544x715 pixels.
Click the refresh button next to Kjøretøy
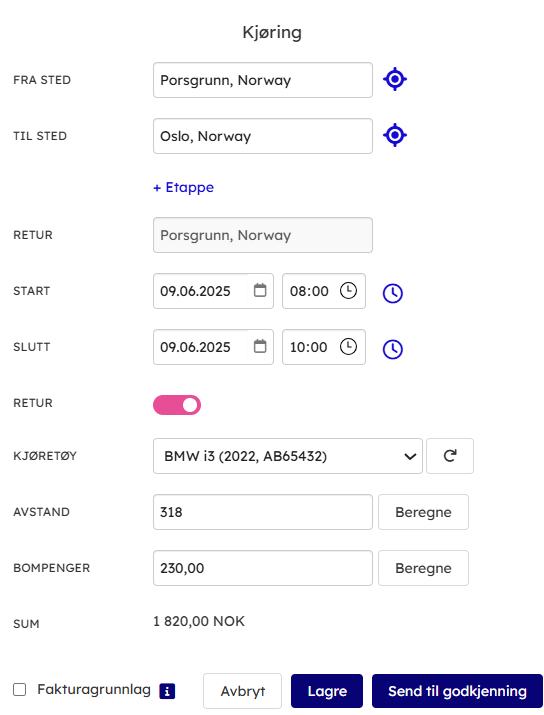450,456
